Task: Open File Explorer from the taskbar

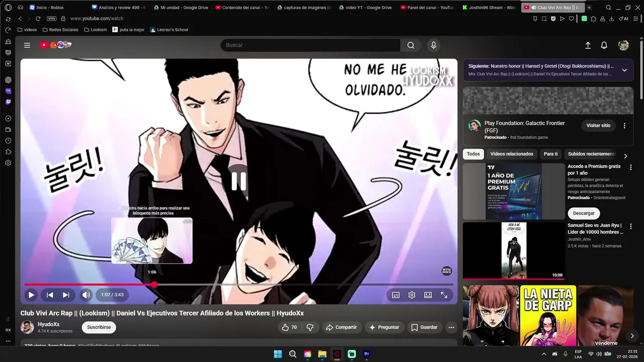Action: pyautogui.click(x=322, y=354)
